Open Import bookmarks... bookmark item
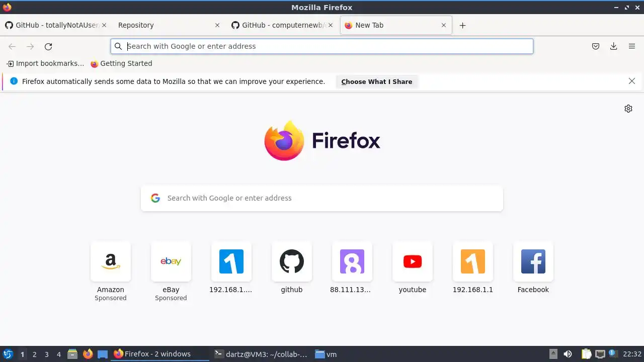644x362 pixels. [x=45, y=63]
